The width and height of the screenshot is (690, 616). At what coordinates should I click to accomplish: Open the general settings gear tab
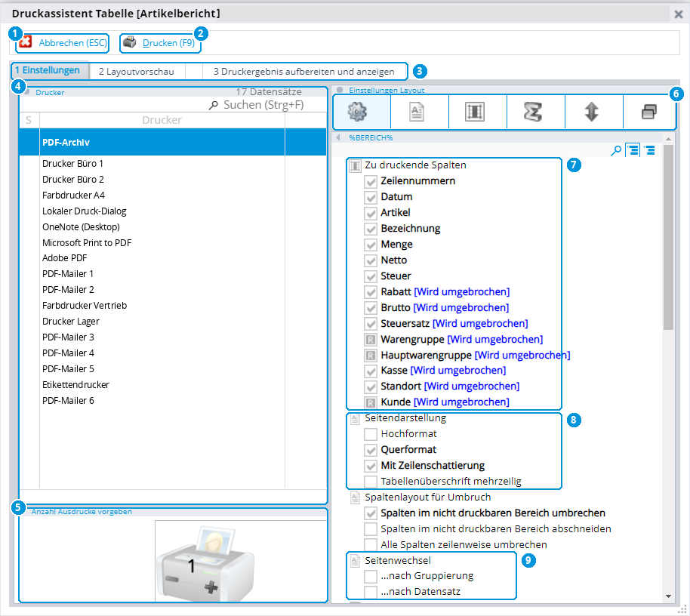[x=357, y=112]
